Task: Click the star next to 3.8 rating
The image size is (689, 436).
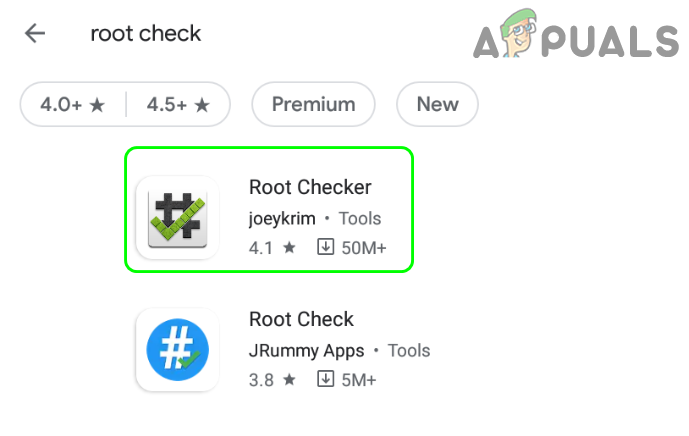Action: tap(289, 379)
